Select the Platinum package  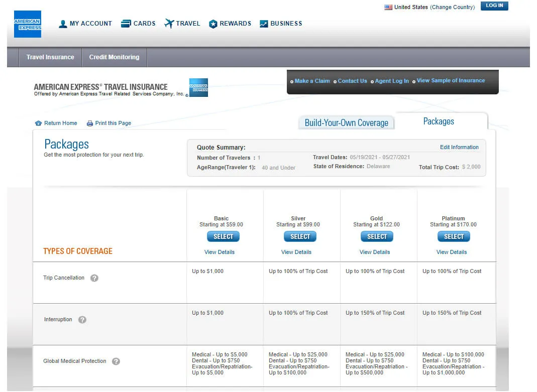pyautogui.click(x=454, y=237)
